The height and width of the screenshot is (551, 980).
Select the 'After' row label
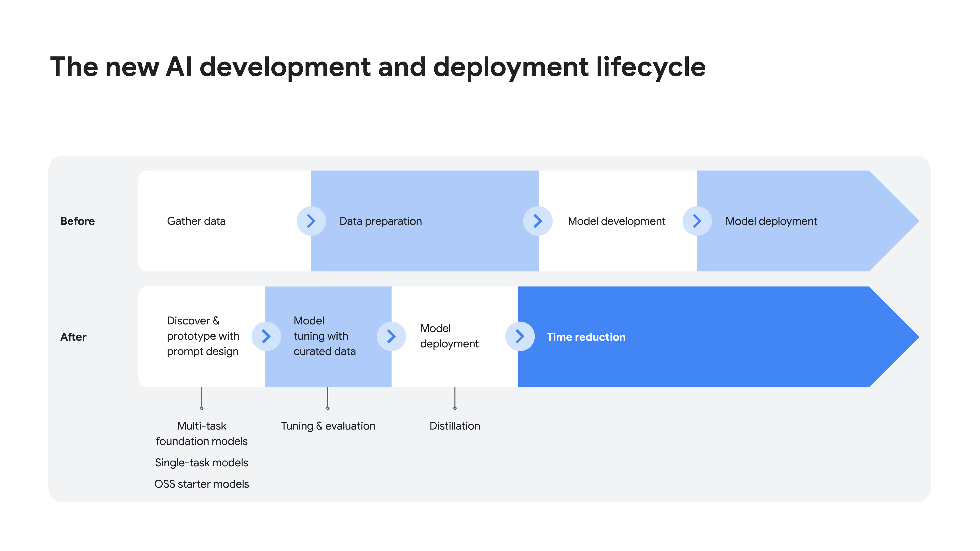point(73,337)
